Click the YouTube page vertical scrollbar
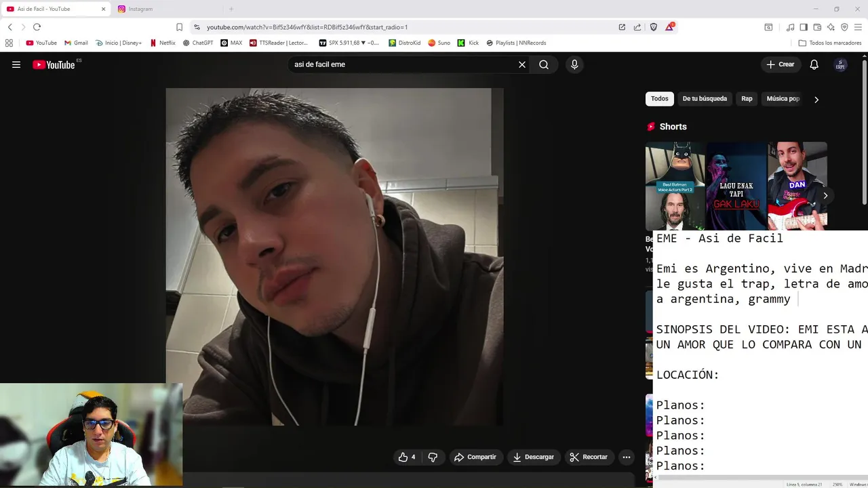Viewport: 868px width, 488px height. tap(865, 132)
